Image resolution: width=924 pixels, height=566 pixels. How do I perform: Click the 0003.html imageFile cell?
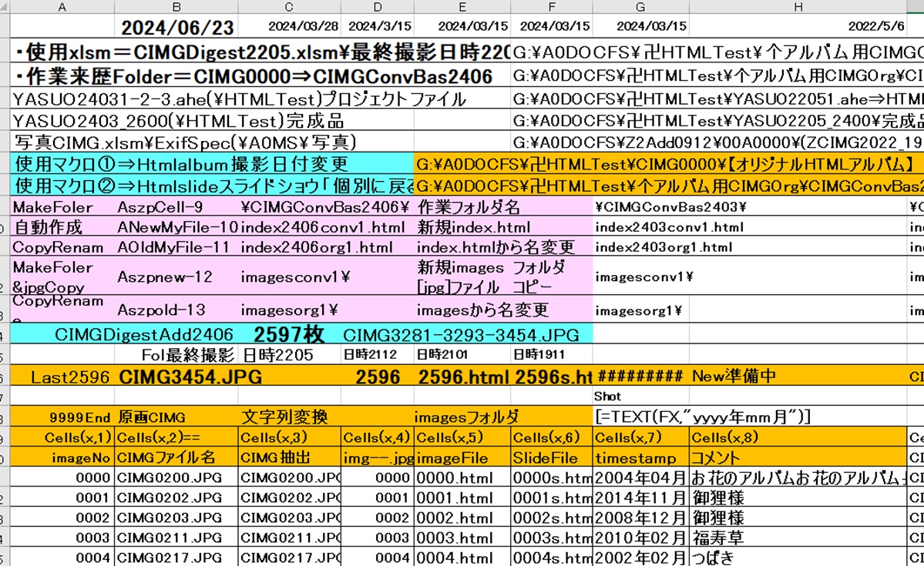(x=462, y=537)
